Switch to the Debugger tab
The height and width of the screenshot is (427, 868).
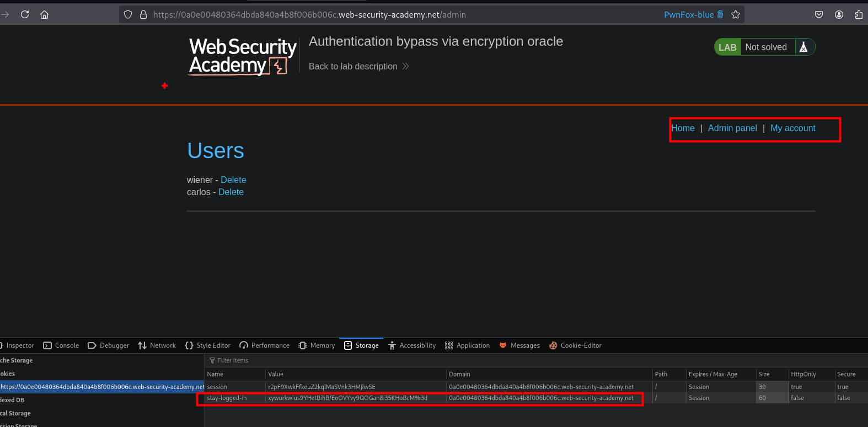pyautogui.click(x=109, y=345)
